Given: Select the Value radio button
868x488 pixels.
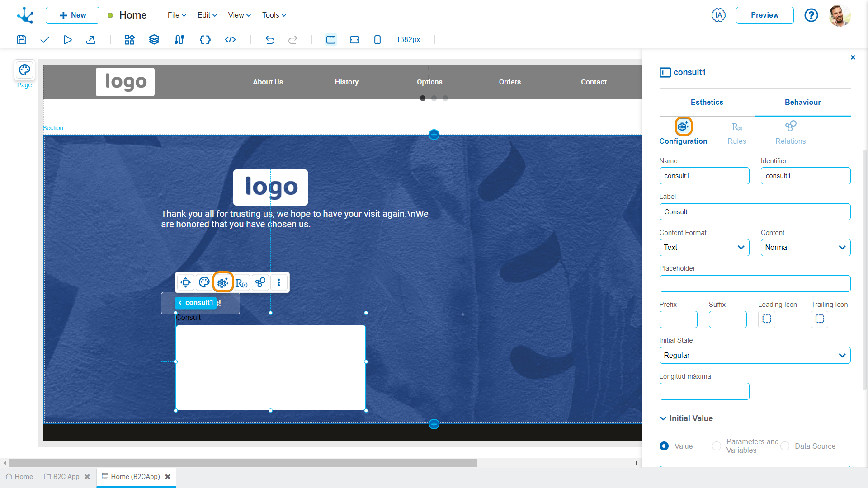Looking at the screenshot, I should (664, 446).
